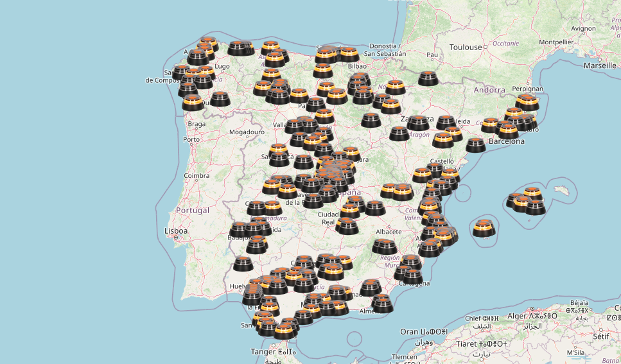Select the lone marker south of Pau
This screenshot has width=621, height=364.
[429, 78]
